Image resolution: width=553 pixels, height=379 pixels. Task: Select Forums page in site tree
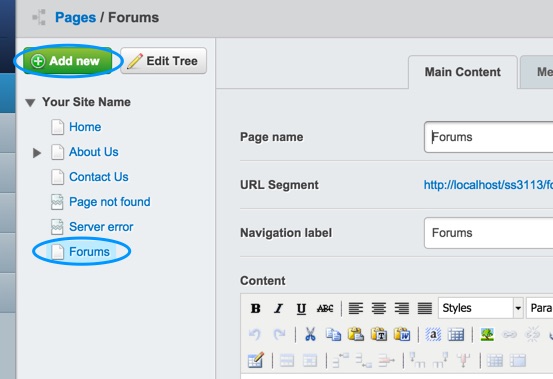[89, 252]
